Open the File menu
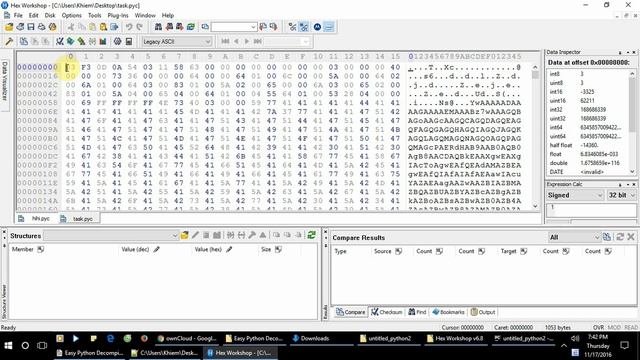Viewport: 640px width, 360px height. 18,15
